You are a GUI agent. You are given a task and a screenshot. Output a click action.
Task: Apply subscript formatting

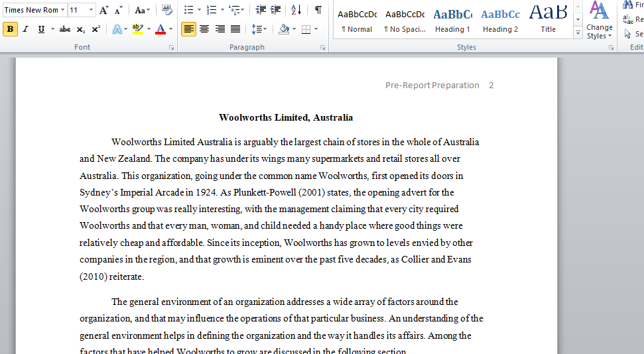point(81,29)
